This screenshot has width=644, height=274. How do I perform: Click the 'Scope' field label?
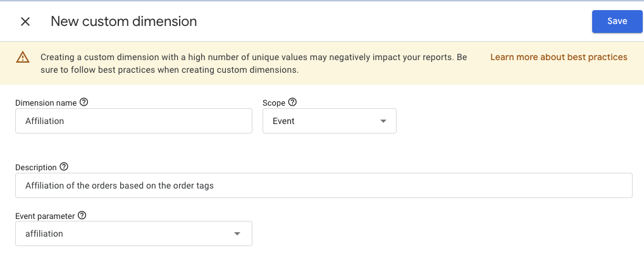tap(274, 103)
